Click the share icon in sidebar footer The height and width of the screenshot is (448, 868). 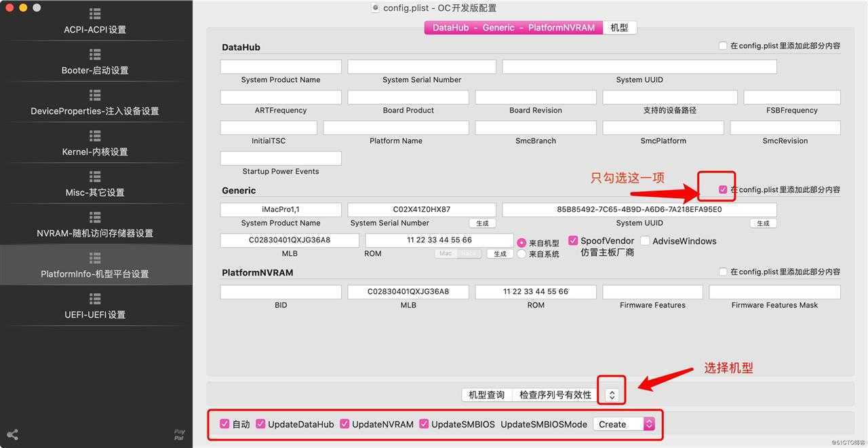click(x=12, y=434)
